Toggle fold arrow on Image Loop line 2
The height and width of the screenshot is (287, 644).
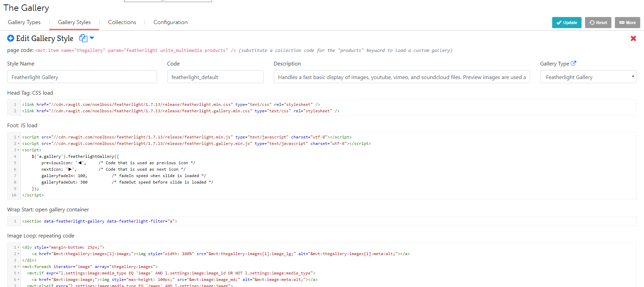(x=18, y=254)
